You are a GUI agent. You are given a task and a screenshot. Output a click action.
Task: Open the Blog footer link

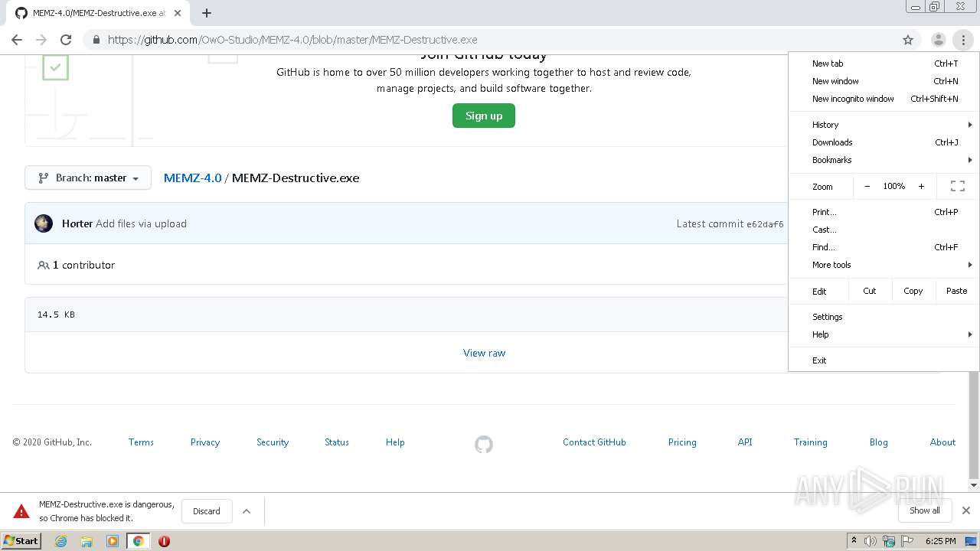(x=879, y=442)
